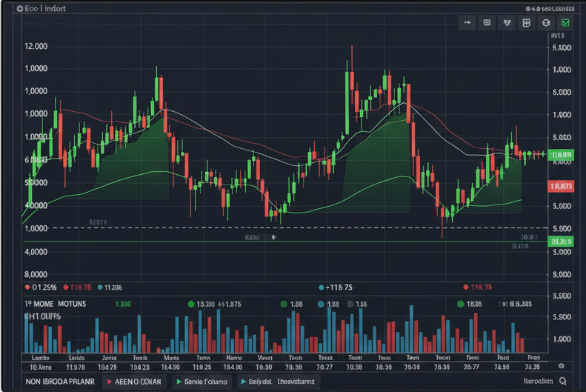Click the 1? MOME MOTUNS panel label
Screen dimensions: 586x392
tap(56, 304)
